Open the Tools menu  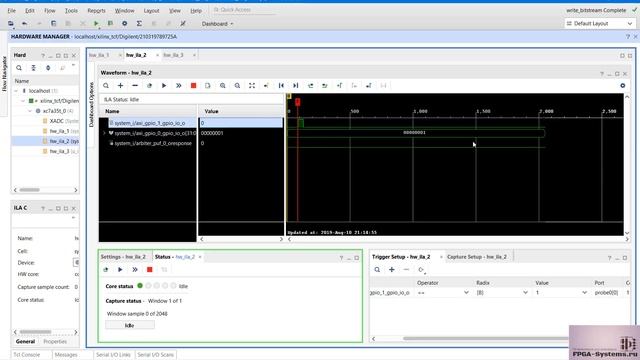point(71,11)
